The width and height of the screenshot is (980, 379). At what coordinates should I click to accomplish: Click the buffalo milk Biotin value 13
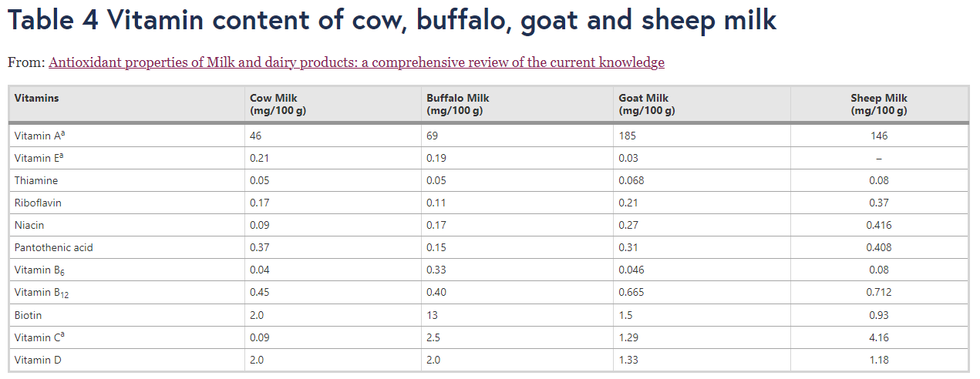pyautogui.click(x=432, y=315)
